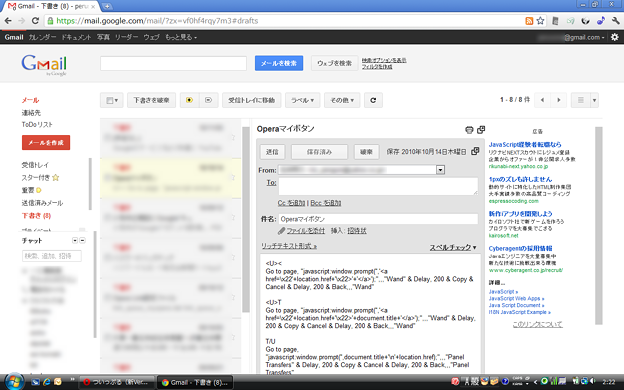
Task: Click the Gmail search input box
Action: tap(174, 63)
